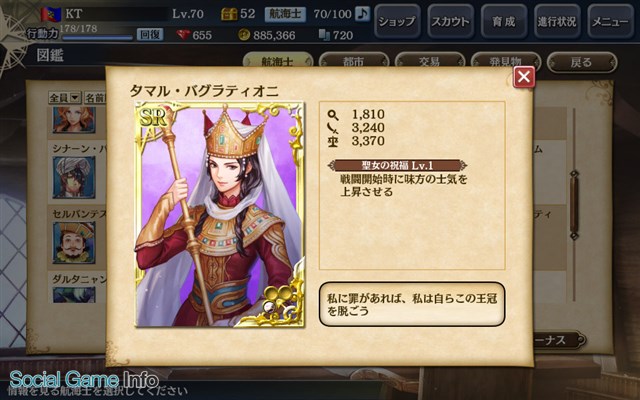Tap the gold coin currency icon
This screenshot has width=640, height=400.
(244, 35)
